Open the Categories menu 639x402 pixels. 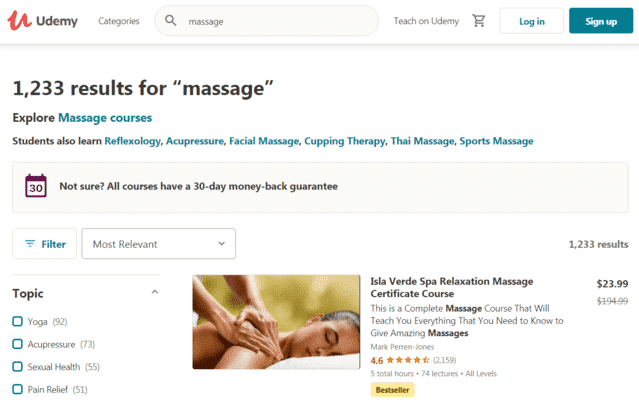tap(119, 21)
